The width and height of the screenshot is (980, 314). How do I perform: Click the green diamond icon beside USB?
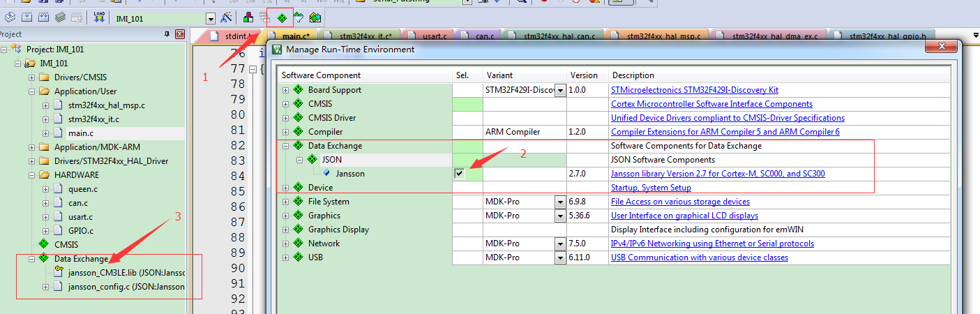point(298,257)
